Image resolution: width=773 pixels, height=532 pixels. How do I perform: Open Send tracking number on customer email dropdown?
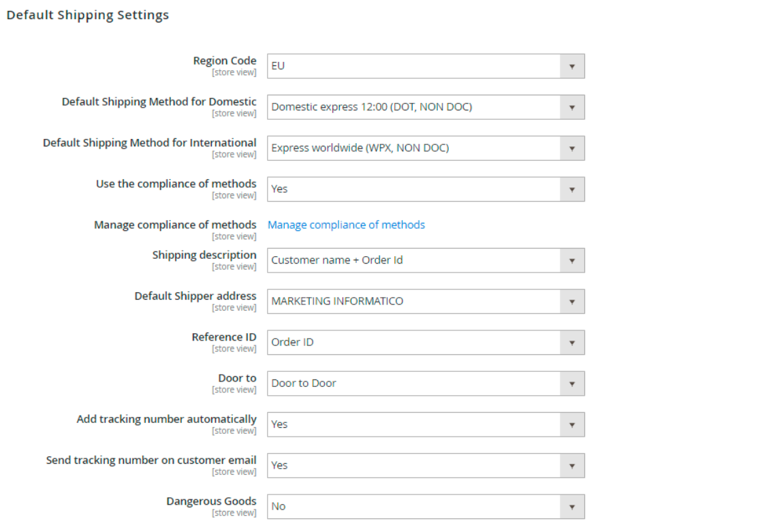[x=426, y=465]
